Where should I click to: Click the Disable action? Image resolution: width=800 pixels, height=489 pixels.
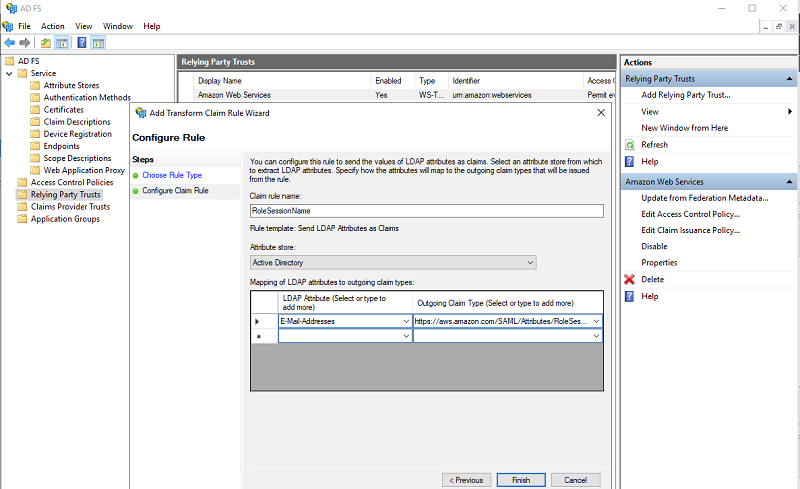[x=654, y=247]
